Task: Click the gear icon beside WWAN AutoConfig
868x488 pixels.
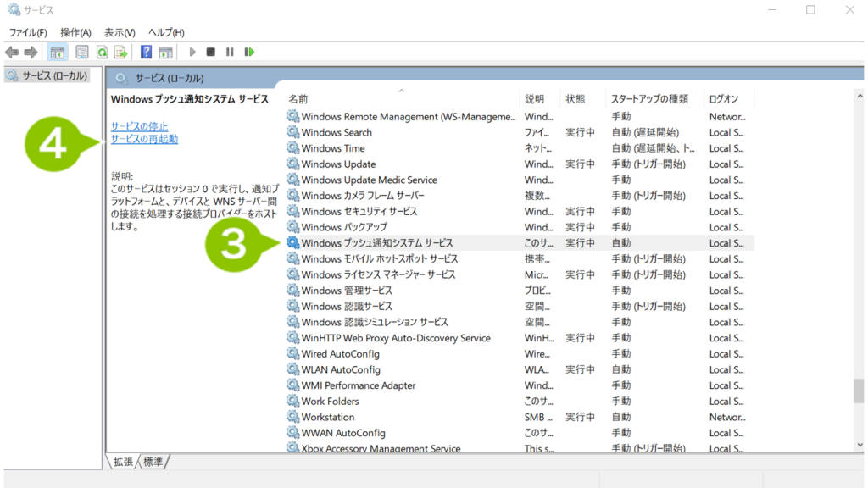Action: (x=292, y=433)
